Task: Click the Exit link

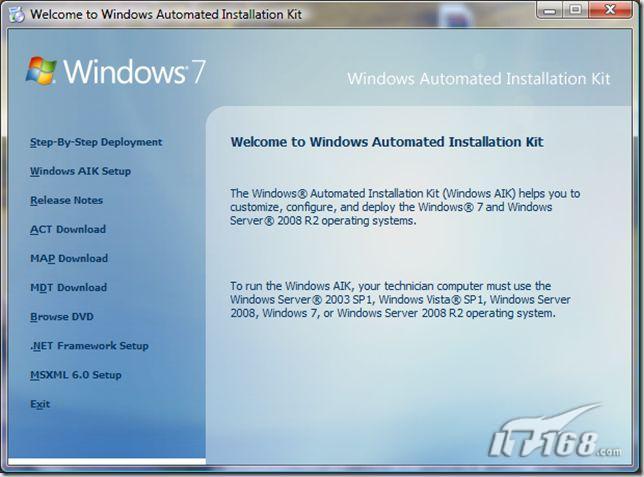Action: click(40, 404)
